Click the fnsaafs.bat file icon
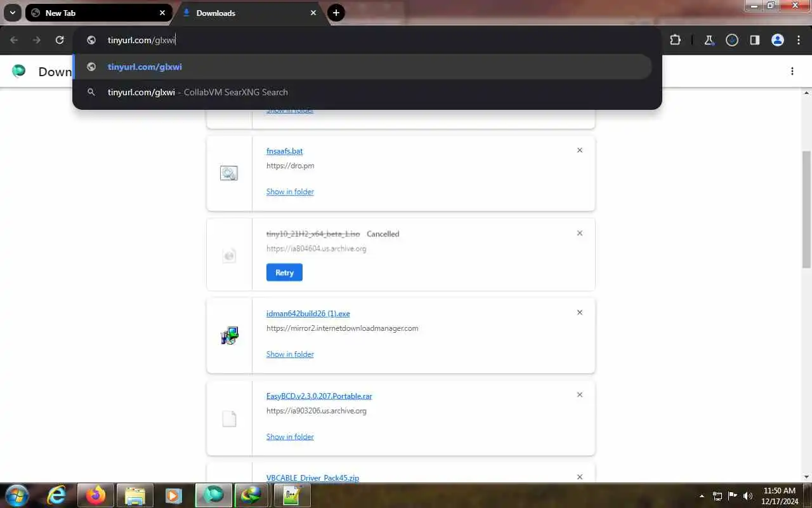Viewport: 812px width, 508px height. click(229, 173)
